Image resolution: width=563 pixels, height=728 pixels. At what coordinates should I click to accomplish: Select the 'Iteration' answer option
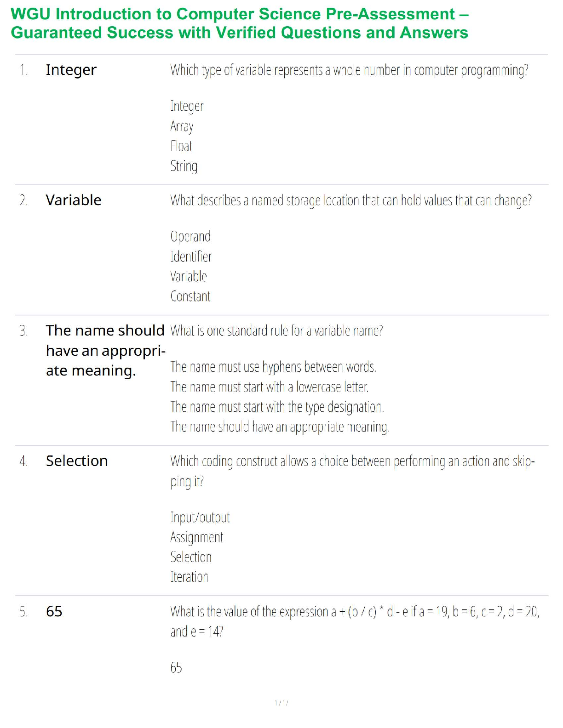(x=189, y=577)
